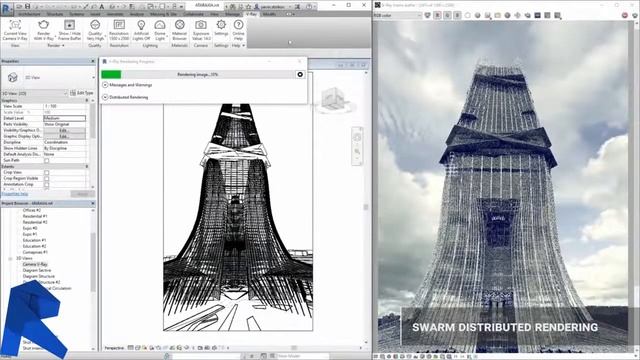Toggle red channel in V-Ray frame buffer

[437, 15]
